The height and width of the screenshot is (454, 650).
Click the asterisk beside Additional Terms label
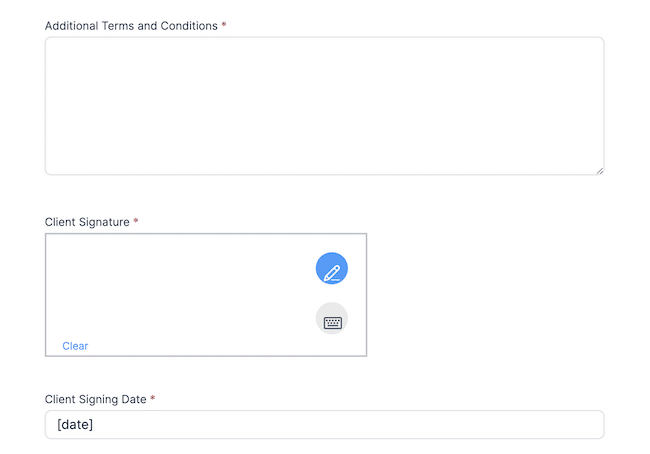224,24
